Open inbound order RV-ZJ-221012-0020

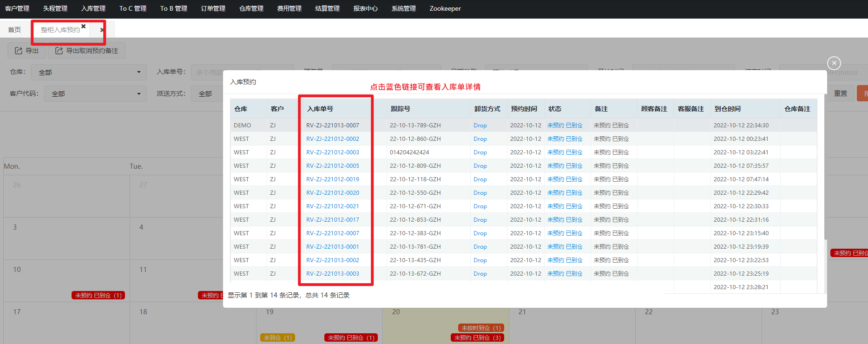pyautogui.click(x=333, y=193)
